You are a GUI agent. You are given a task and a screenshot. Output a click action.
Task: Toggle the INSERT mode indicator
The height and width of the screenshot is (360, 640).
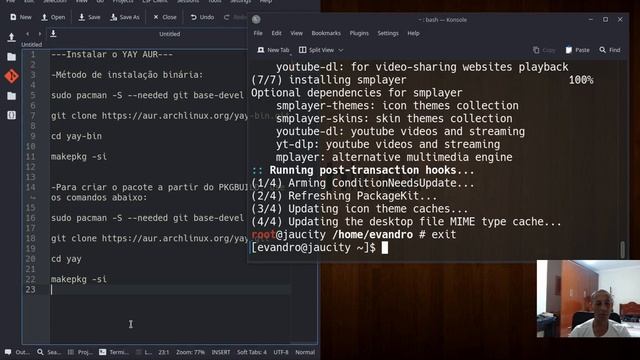220,352
